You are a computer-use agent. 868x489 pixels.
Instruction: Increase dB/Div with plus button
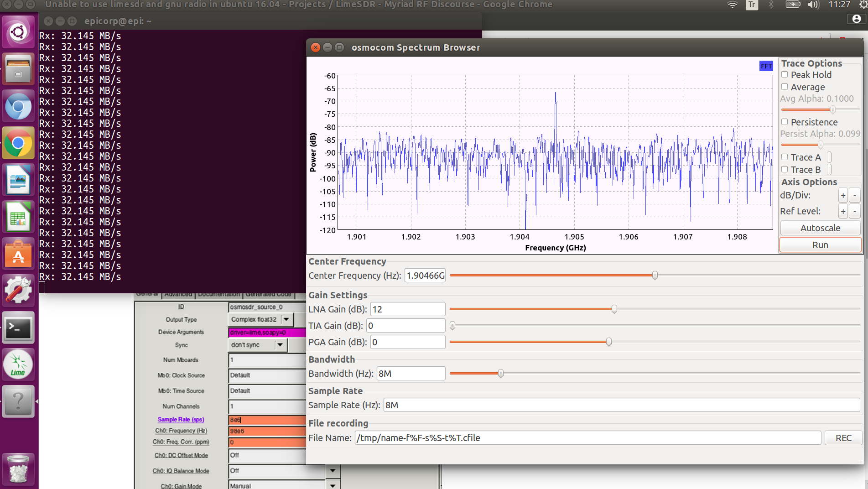pyautogui.click(x=843, y=196)
